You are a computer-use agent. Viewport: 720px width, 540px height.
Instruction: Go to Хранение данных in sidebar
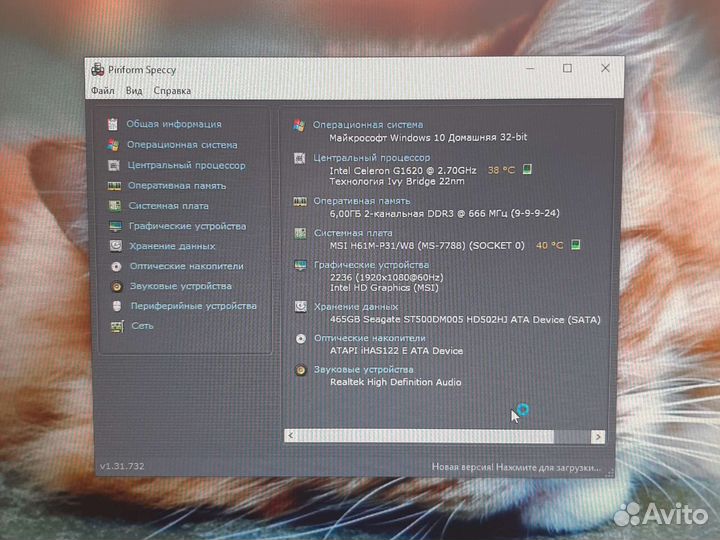tap(172, 246)
